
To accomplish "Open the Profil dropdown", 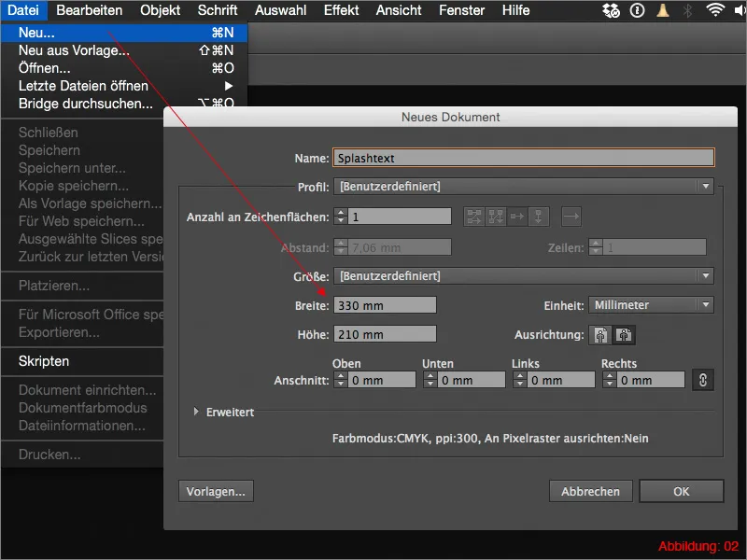I will 525,186.
